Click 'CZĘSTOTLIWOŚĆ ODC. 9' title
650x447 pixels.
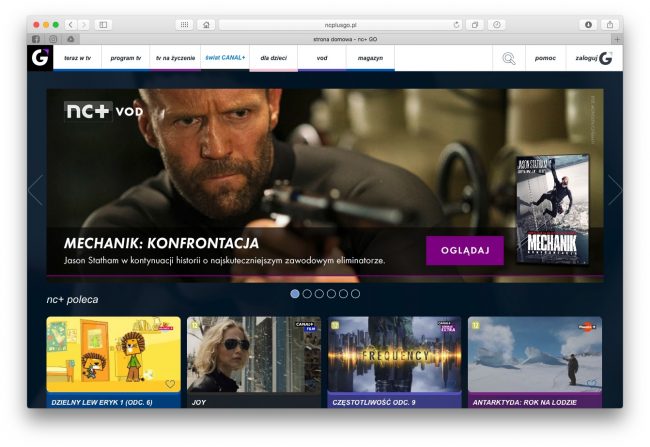click(x=374, y=402)
